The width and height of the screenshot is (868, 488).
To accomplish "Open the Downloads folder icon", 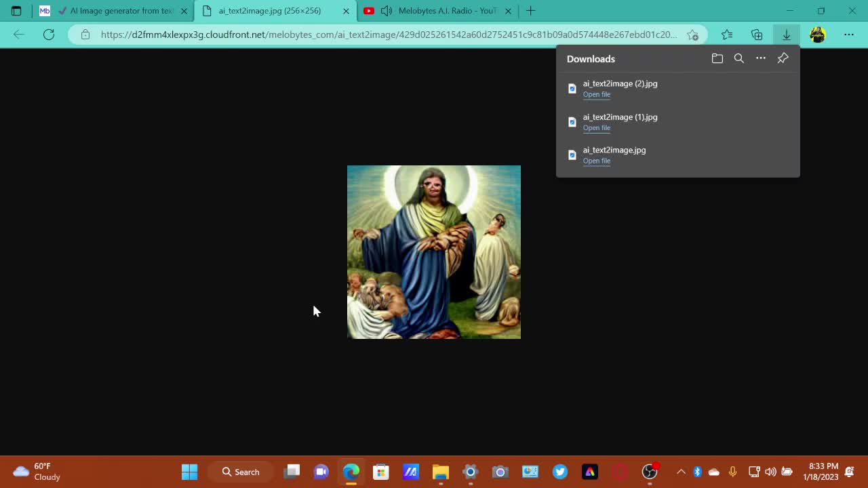I will pos(717,59).
